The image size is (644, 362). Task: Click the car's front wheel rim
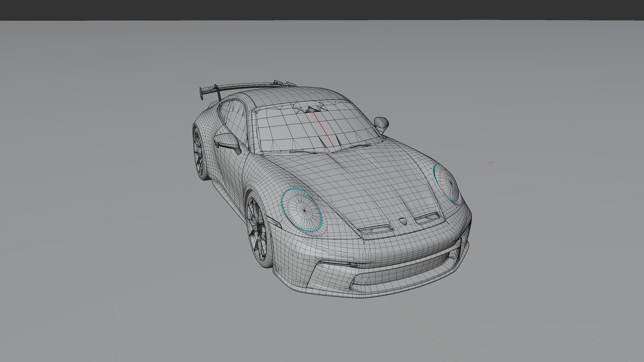[x=257, y=229]
